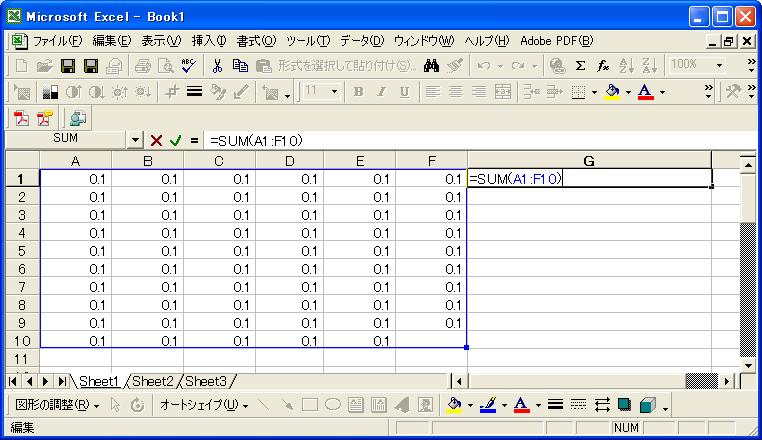Viewport: 762px width, 440px height.
Task: Click the New workbook icon
Action: (x=21, y=66)
